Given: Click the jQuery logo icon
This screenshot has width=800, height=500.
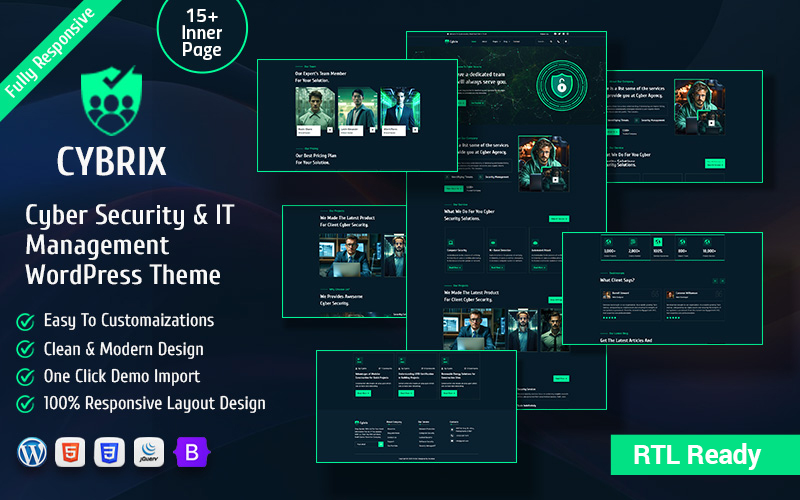Looking at the screenshot, I should [148, 452].
